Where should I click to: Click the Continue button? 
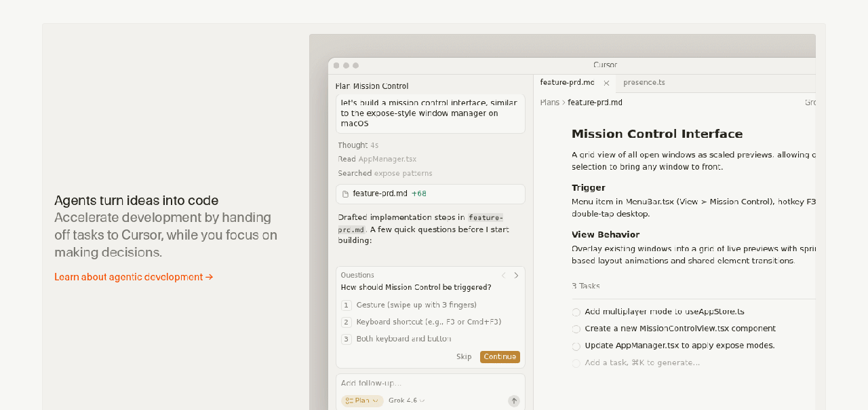point(500,357)
